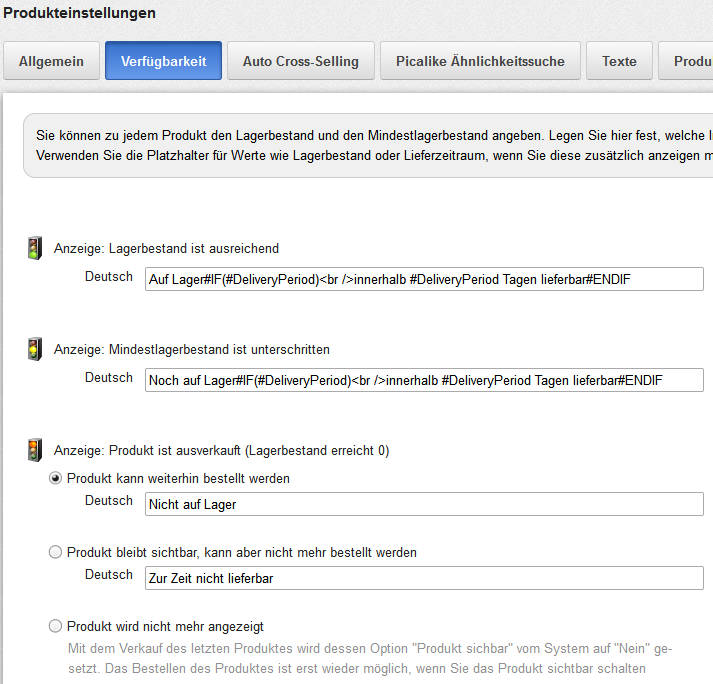This screenshot has height=684, width=713.
Task: Edit the 'Zur Zeit nicht lieferbar' field
Action: point(424,578)
